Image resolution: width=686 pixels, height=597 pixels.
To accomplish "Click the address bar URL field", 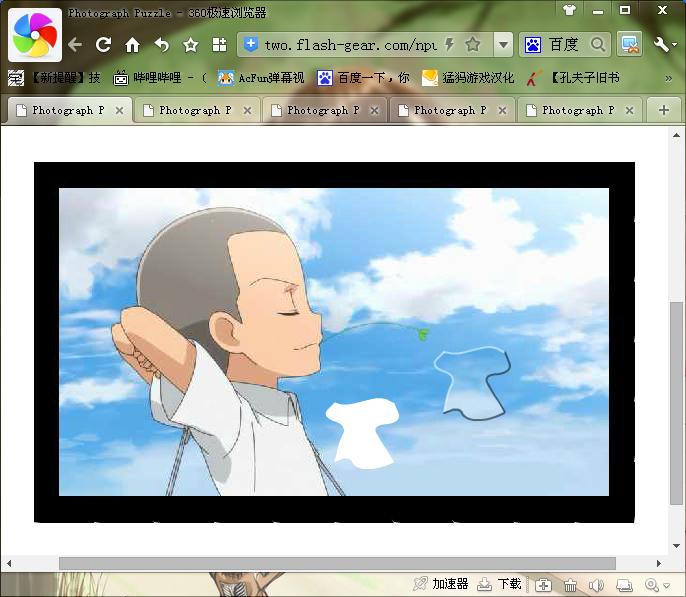I will point(350,45).
